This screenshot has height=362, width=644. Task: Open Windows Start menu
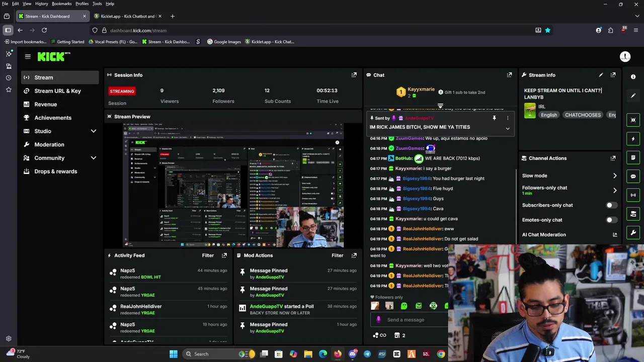click(x=174, y=354)
